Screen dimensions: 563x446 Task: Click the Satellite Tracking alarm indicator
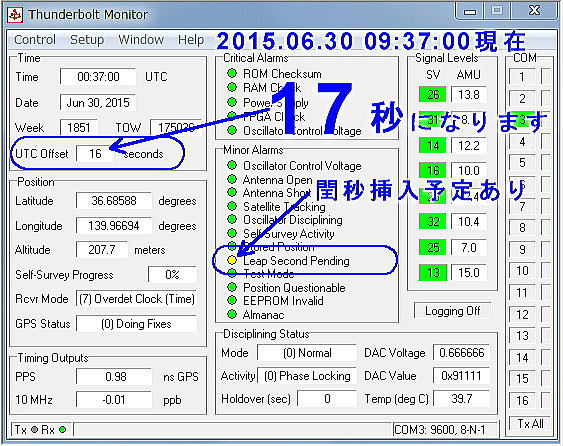(x=232, y=206)
